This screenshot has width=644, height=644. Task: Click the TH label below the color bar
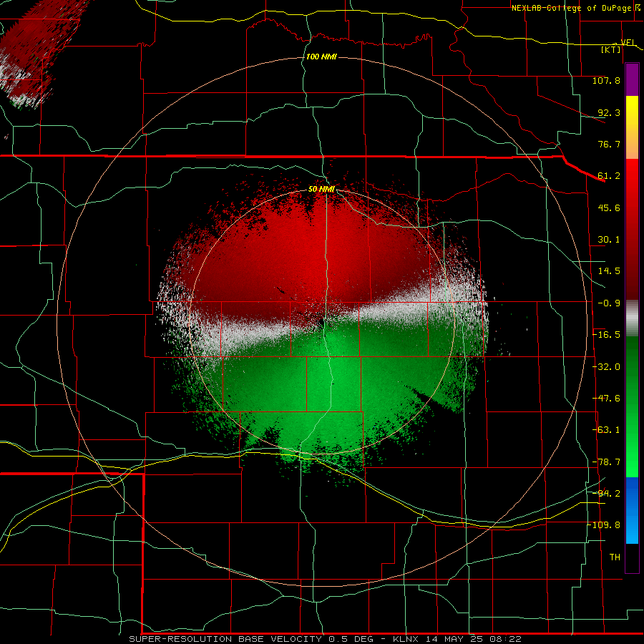(615, 557)
